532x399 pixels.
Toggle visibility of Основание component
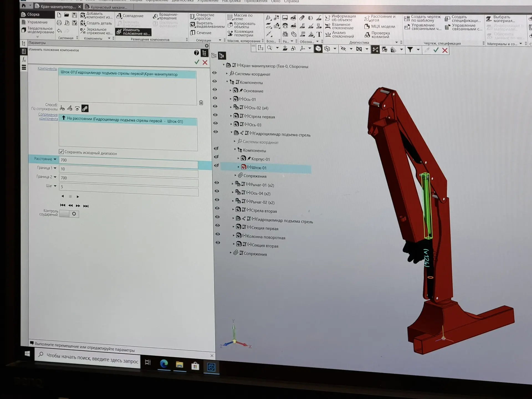point(215,89)
